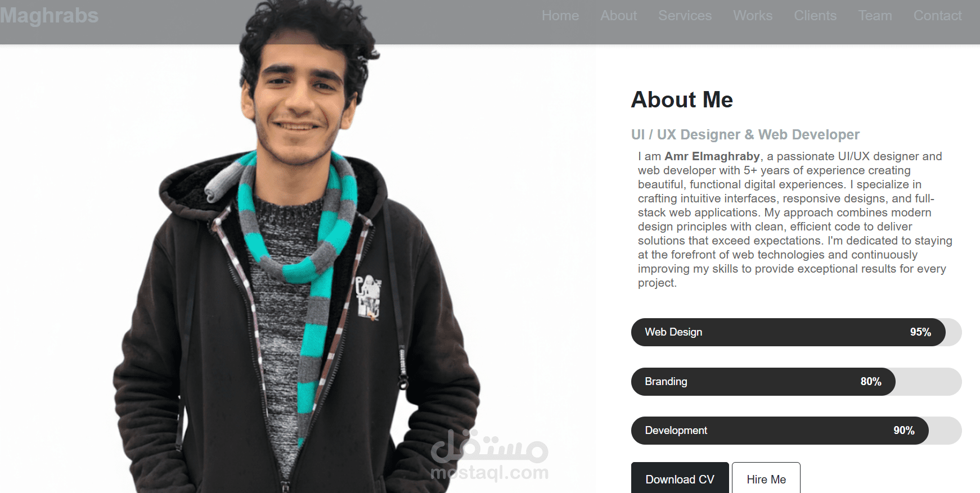
Task: Click the Maghrabs site logo
Action: tap(49, 16)
